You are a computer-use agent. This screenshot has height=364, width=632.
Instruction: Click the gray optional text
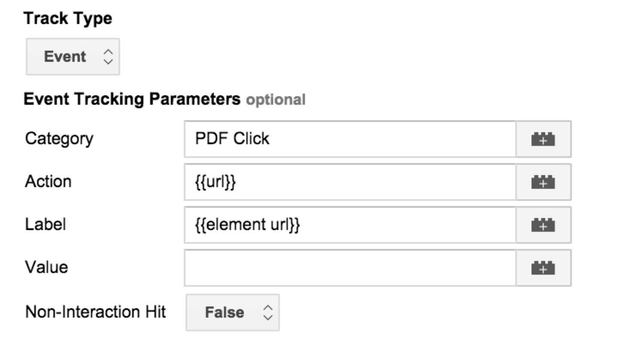[x=276, y=100]
